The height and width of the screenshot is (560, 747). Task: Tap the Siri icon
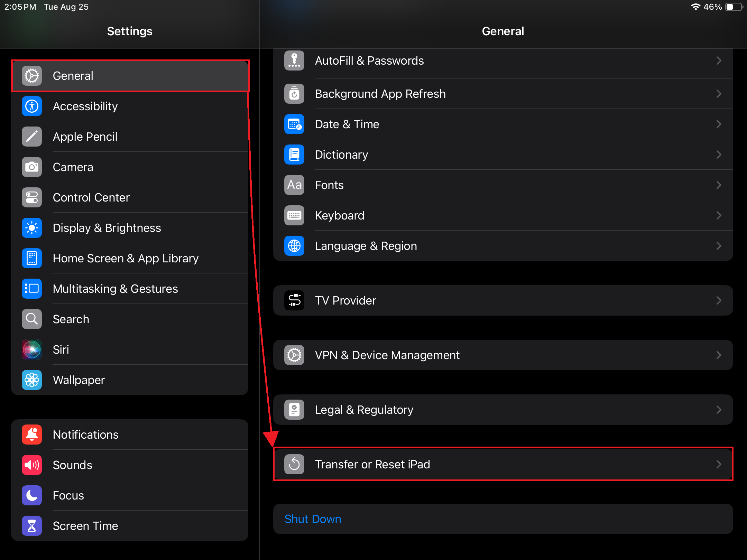tap(32, 349)
